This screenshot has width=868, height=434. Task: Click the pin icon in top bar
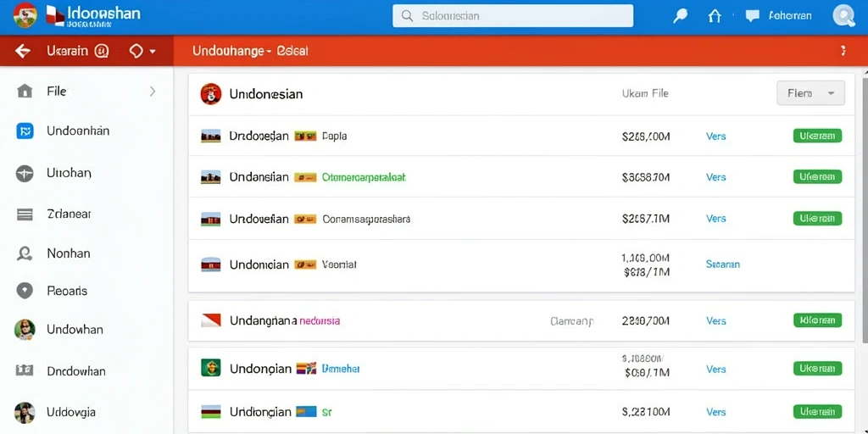(680, 16)
